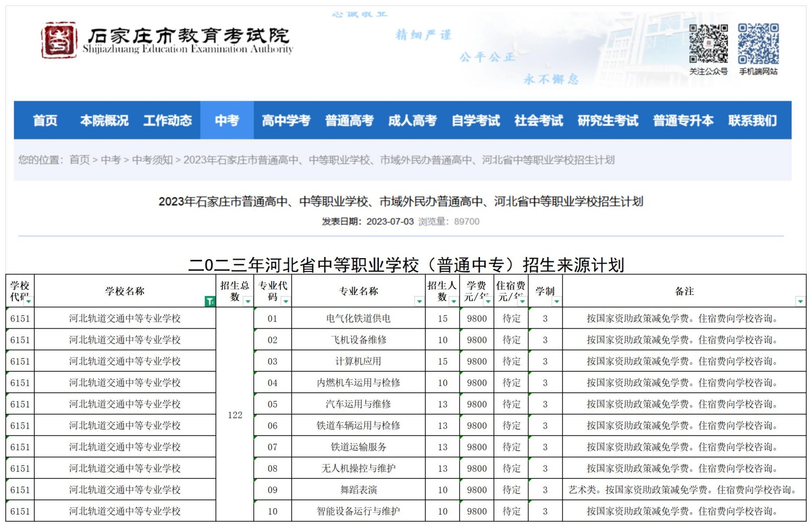Viewport: 812px width, 527px height.
Task: Click the merged 122 total enrollment cell
Action: click(x=235, y=415)
